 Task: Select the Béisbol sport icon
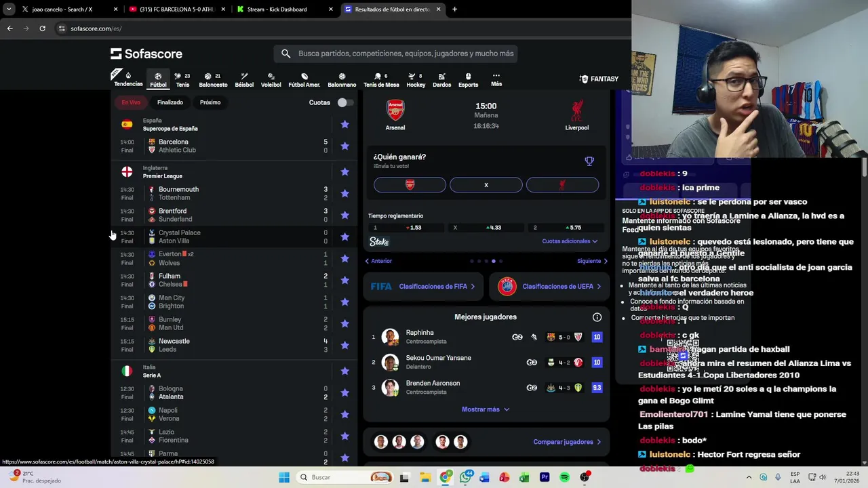[244, 80]
